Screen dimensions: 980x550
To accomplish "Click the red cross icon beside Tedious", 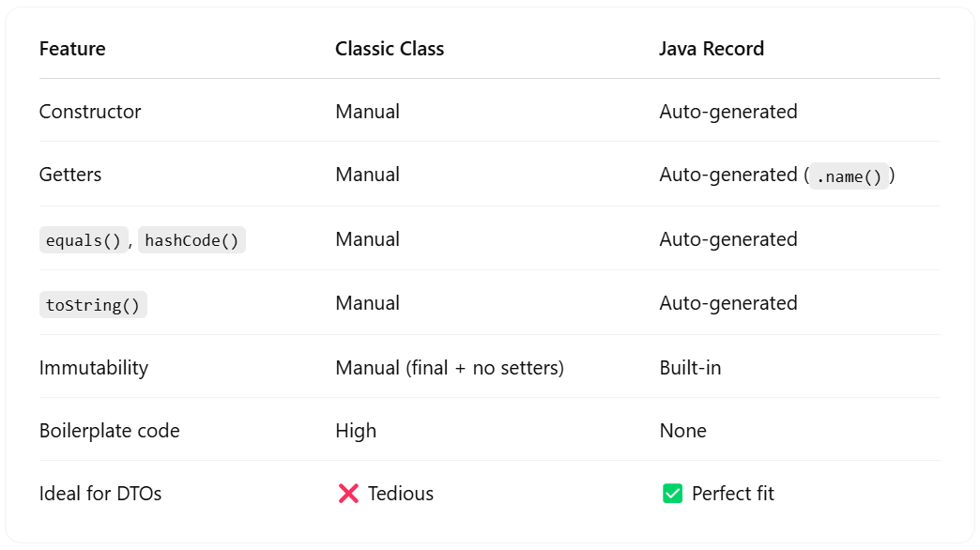I will coord(348,494).
